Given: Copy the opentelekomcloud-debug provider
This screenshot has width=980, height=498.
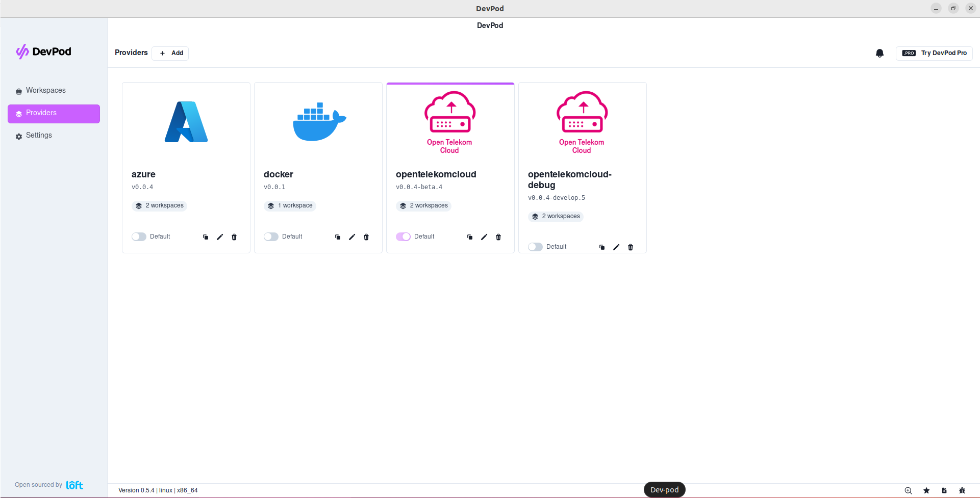Looking at the screenshot, I should pyautogui.click(x=602, y=247).
